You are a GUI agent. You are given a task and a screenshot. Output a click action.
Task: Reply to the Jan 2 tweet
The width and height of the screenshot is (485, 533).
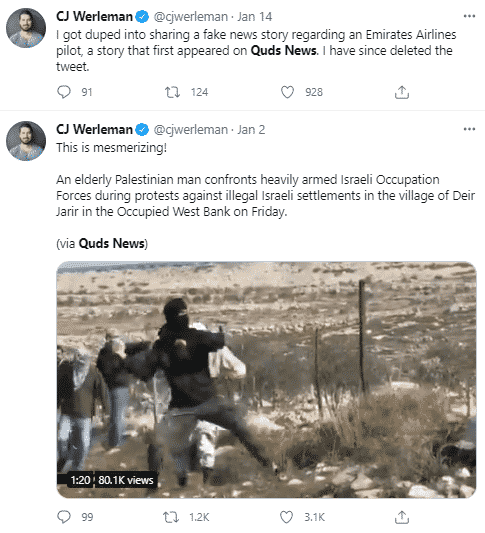tap(64, 517)
